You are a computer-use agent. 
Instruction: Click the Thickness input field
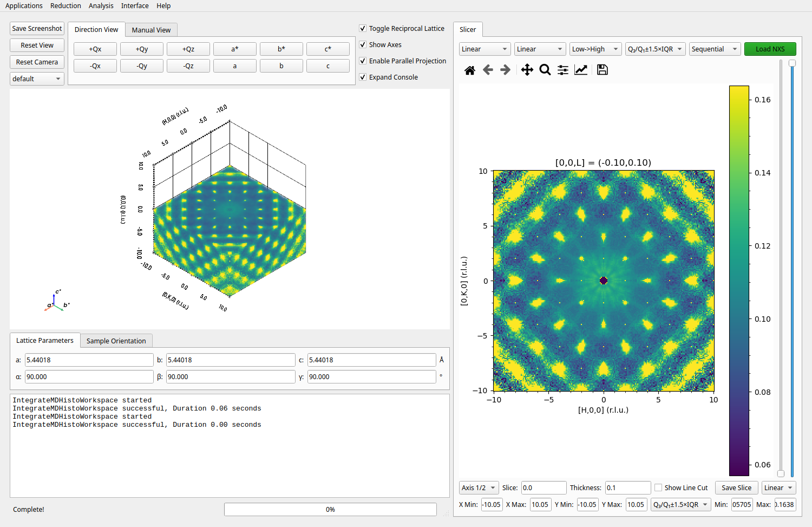pos(628,487)
